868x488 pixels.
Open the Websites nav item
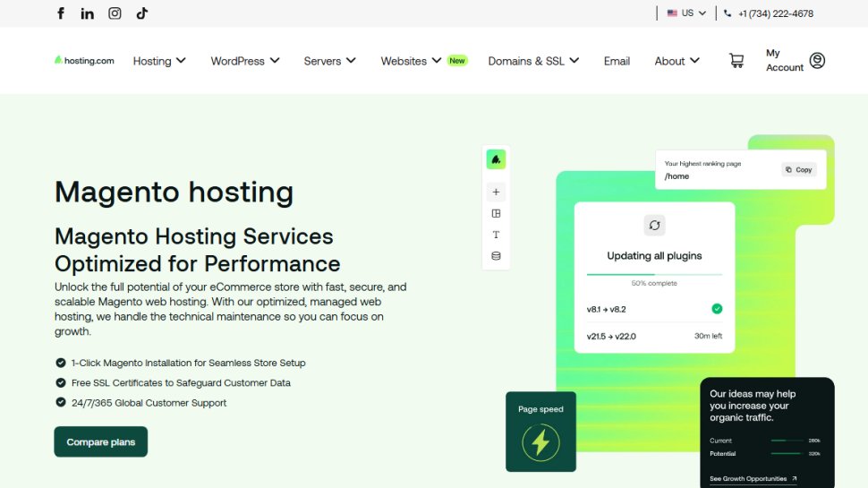(x=404, y=61)
